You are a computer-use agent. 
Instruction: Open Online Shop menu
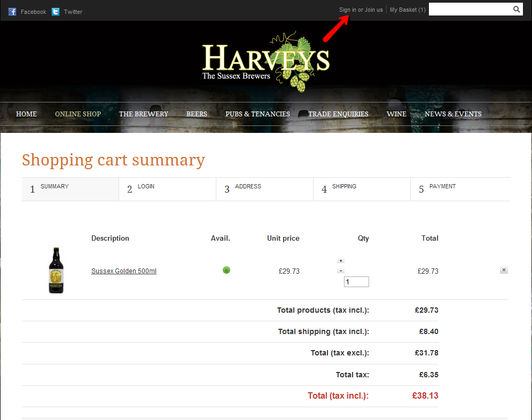(78, 114)
